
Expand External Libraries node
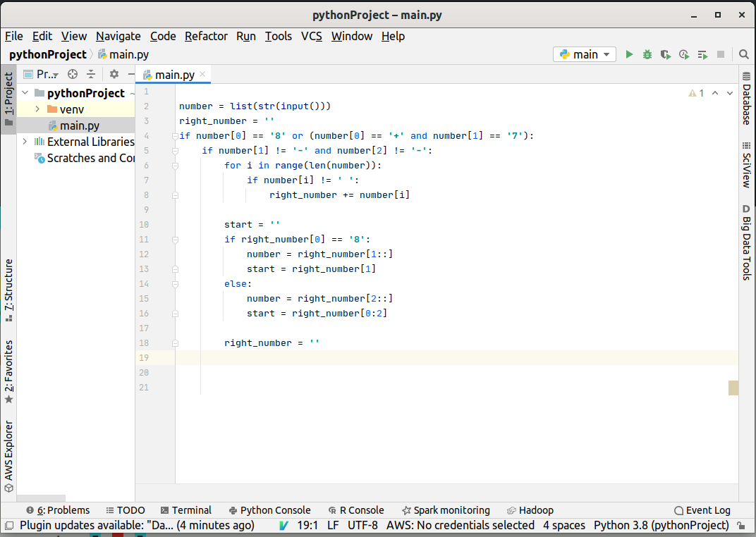(x=25, y=142)
